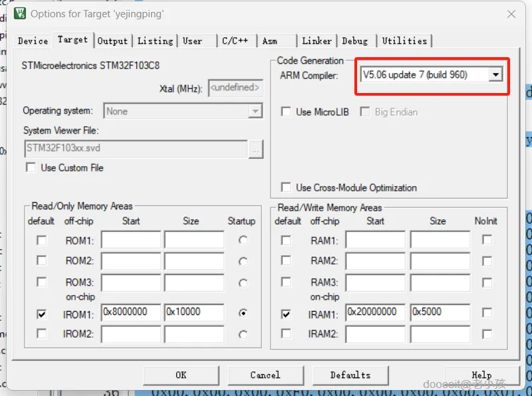Open Help for this dialog
This screenshot has width=532, height=396.
point(481,375)
